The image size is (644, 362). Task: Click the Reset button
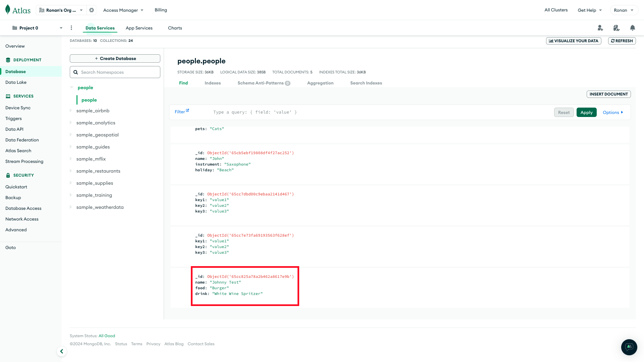(564, 112)
